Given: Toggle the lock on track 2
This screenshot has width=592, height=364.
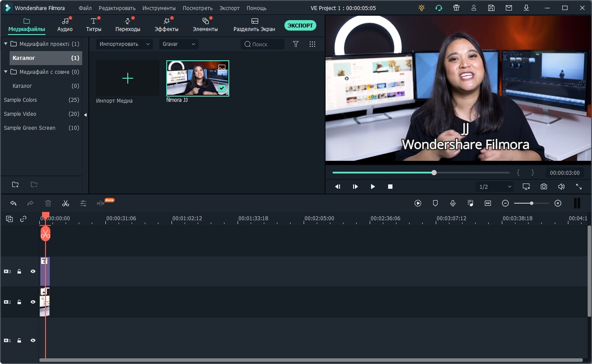Looking at the screenshot, I should pos(19,302).
